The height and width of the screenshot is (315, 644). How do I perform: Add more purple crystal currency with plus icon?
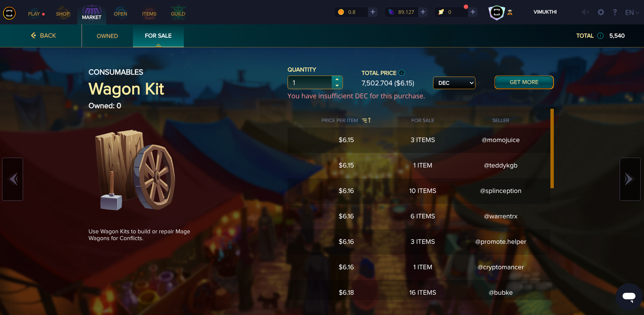(423, 12)
